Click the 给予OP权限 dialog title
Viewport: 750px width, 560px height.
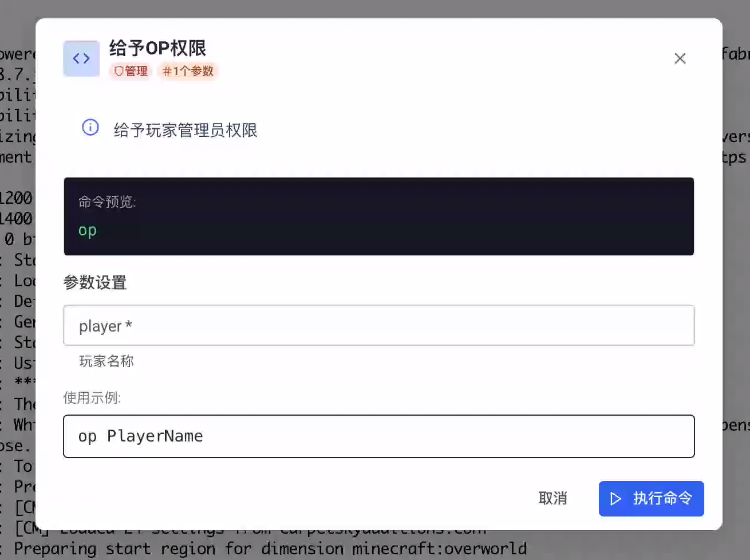(x=157, y=48)
